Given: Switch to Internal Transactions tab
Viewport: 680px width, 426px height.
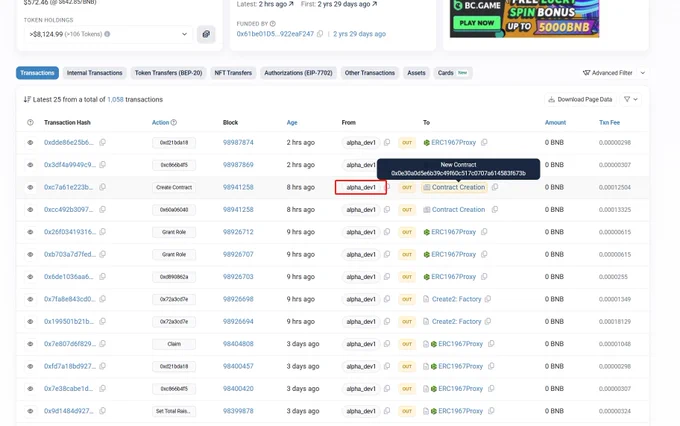Looking at the screenshot, I should (95, 73).
